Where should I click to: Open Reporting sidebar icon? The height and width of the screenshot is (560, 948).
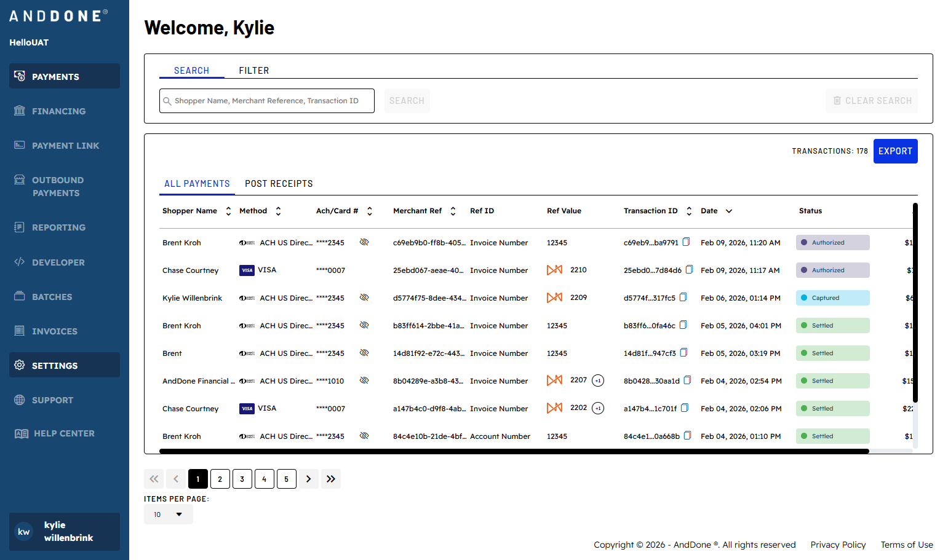coord(20,227)
